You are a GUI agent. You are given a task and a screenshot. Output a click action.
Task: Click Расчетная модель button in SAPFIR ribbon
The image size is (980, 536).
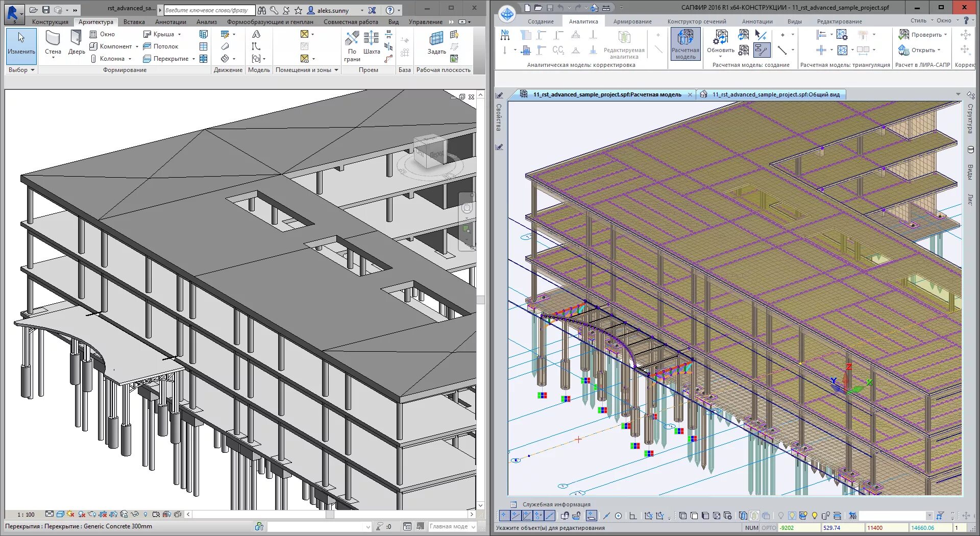click(x=685, y=44)
